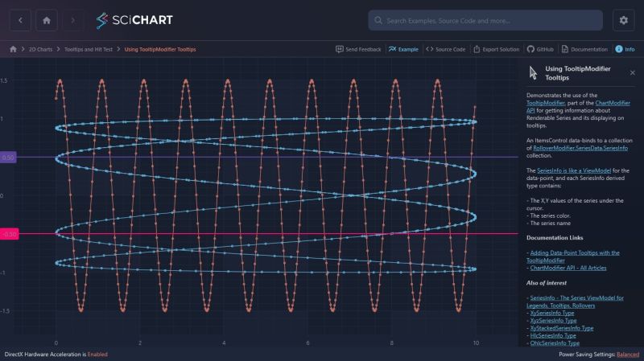
Task: Go to the Home button in header
Action: [47, 20]
